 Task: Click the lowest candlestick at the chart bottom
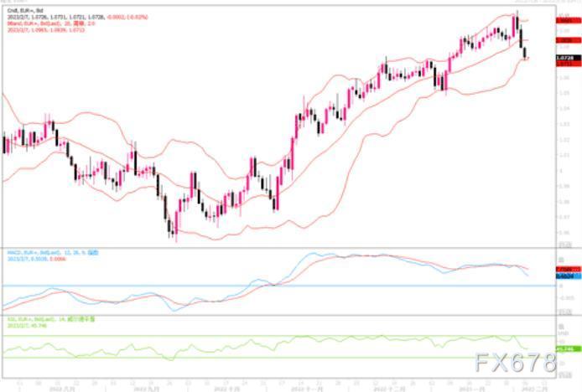click(x=176, y=225)
